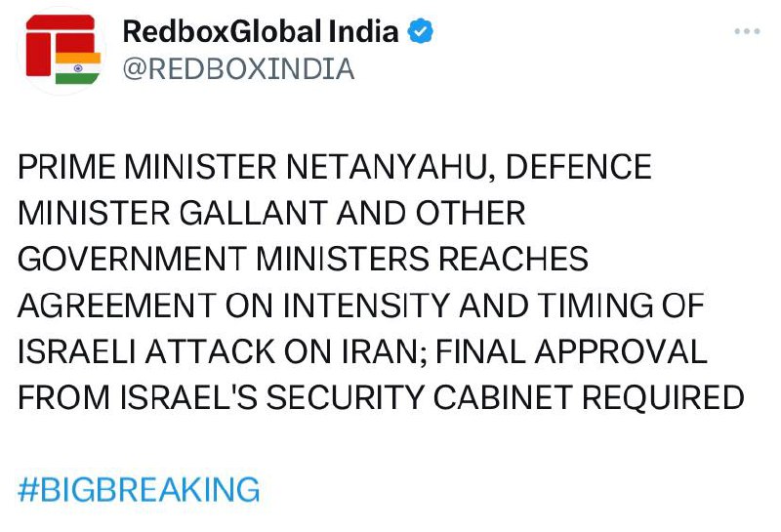The width and height of the screenshot is (781, 532).
Task: Open the RedboxGlobal India profile avatar
Action: (x=62, y=51)
